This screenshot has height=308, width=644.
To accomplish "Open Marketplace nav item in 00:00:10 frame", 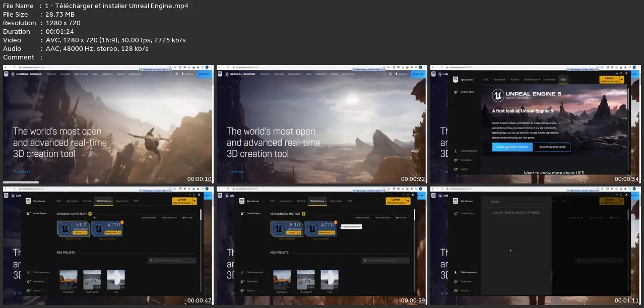I will pos(135,74).
